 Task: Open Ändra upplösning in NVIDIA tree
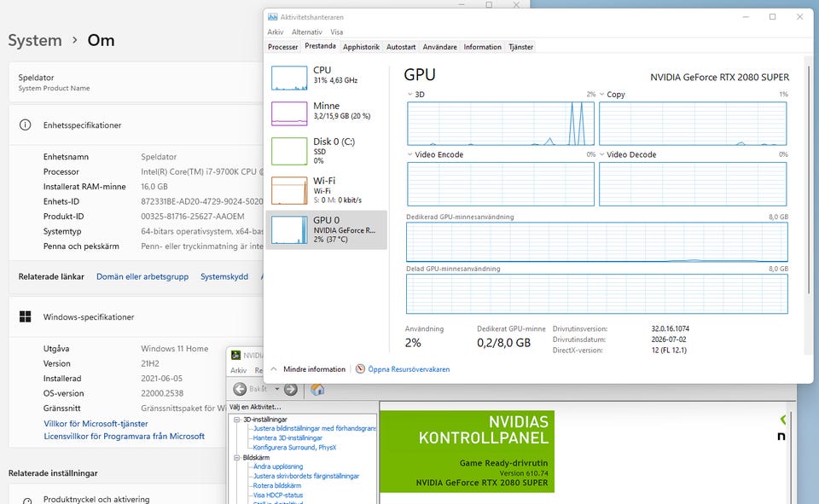coord(278,467)
